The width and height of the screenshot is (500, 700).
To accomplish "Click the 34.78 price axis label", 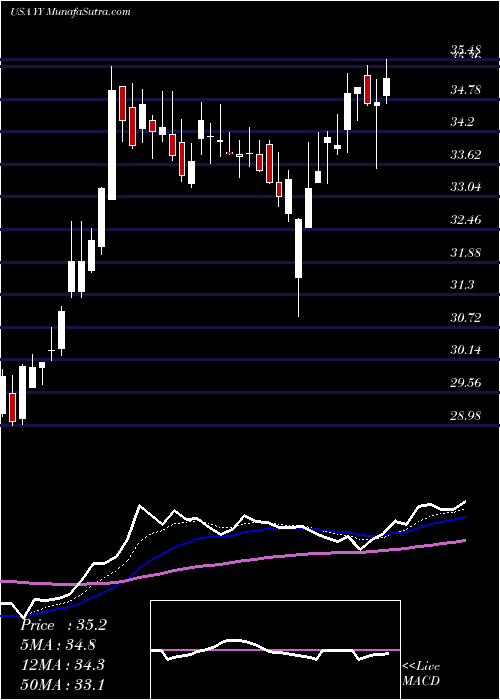I will (x=466, y=90).
